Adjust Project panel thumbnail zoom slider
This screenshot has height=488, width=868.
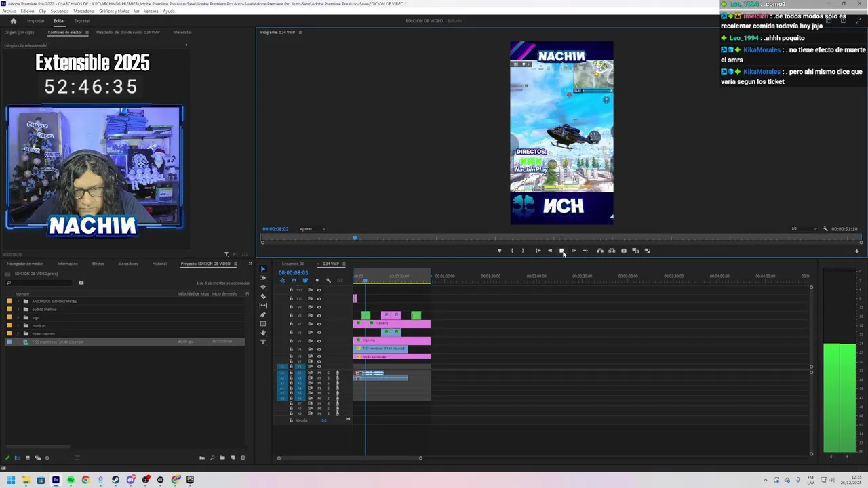(x=57, y=457)
